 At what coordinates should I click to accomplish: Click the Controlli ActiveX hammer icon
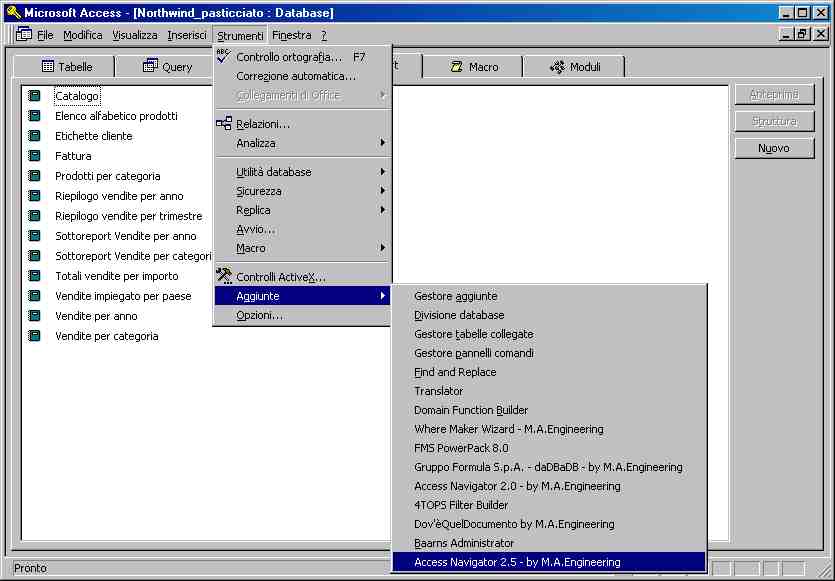click(x=224, y=277)
